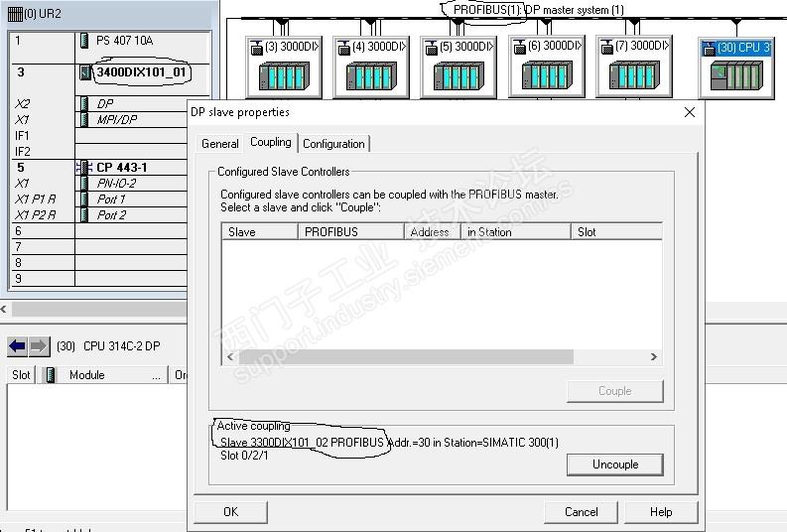This screenshot has width=787, height=532.
Task: Click the (4) station small header icon
Action: (x=343, y=48)
